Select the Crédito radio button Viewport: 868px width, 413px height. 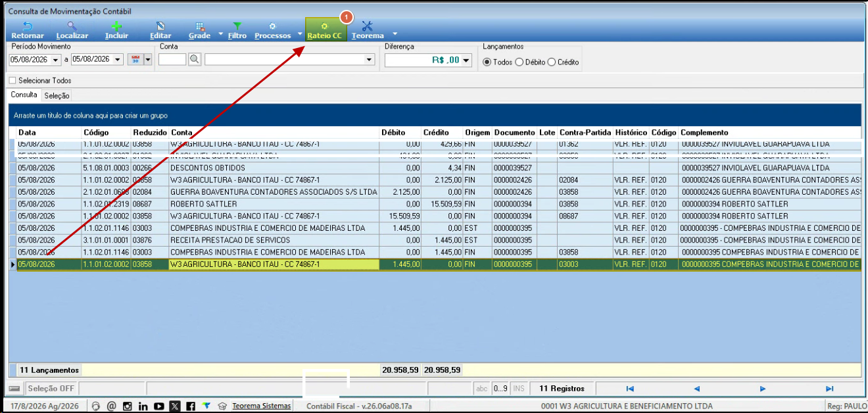(x=552, y=62)
